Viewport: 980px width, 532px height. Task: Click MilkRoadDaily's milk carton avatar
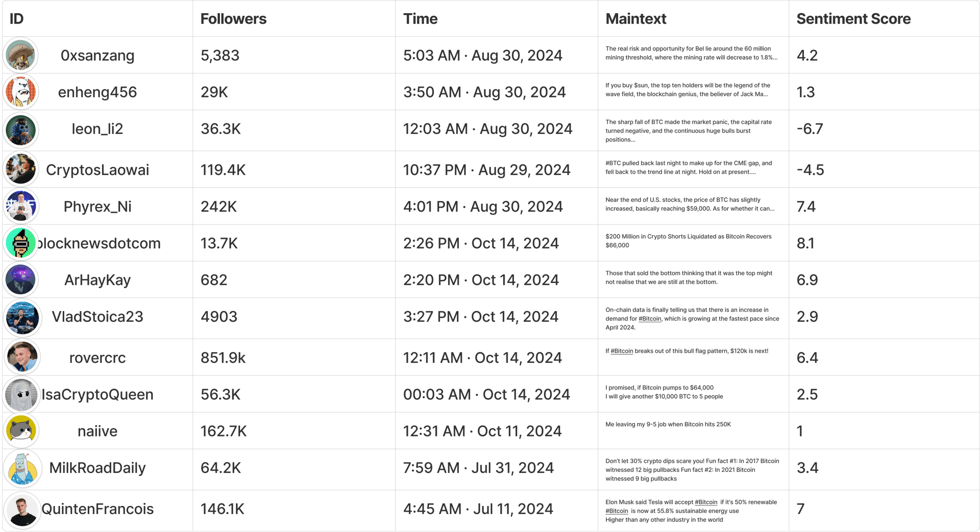22,468
